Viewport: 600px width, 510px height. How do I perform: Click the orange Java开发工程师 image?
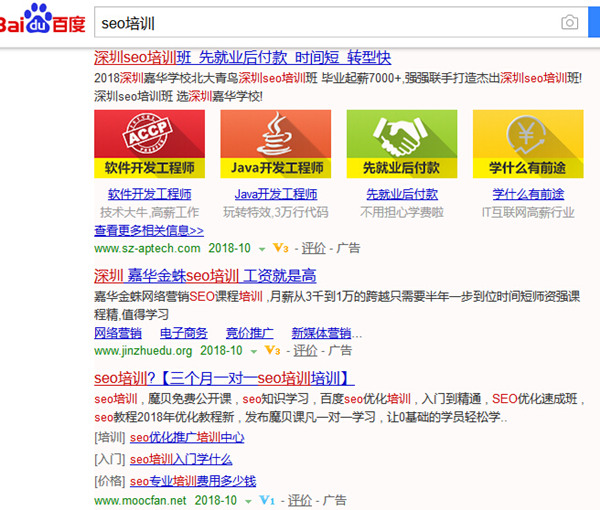(276, 144)
